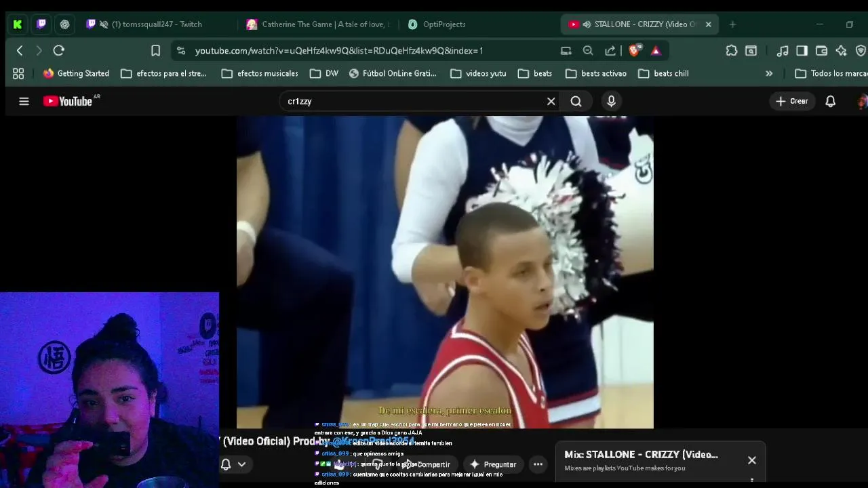Close the STALLONE - CRIZZY tab
868x488 pixels.
708,24
